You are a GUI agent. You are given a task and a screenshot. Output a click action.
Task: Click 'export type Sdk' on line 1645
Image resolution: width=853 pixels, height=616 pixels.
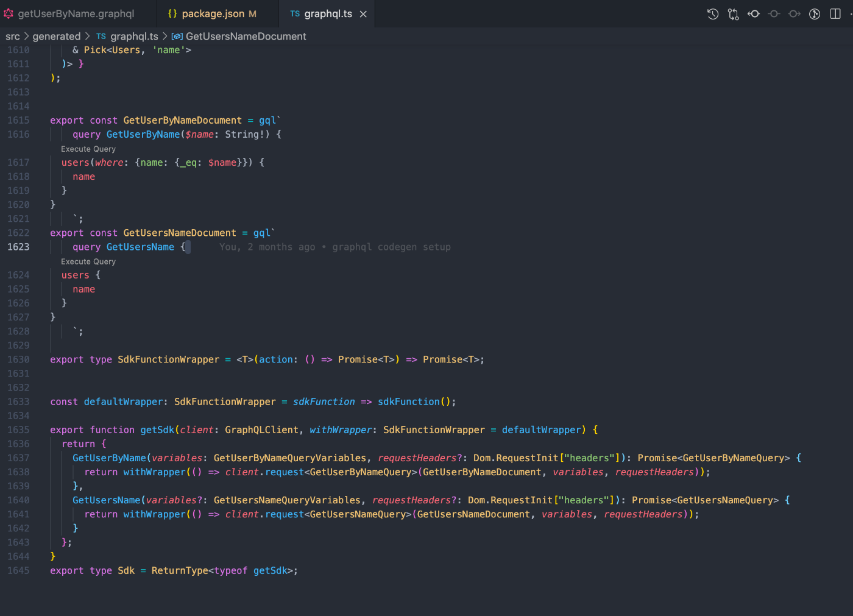pyautogui.click(x=93, y=570)
